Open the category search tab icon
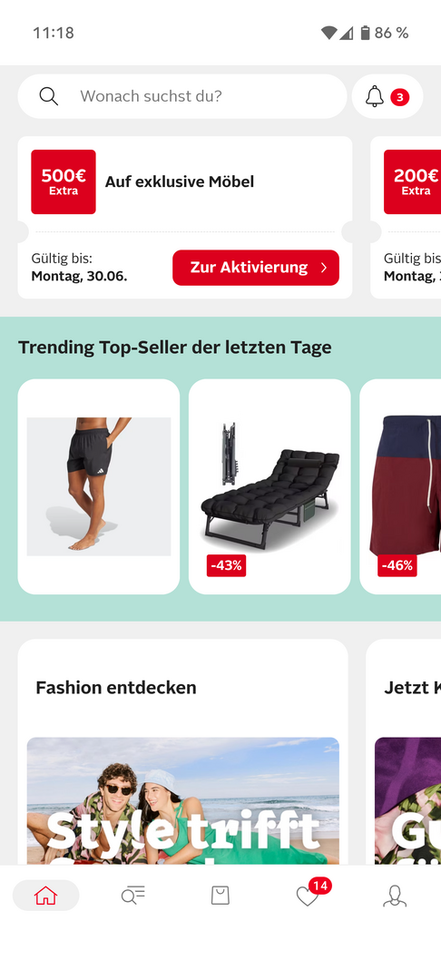This screenshot has width=441, height=980. 133,896
